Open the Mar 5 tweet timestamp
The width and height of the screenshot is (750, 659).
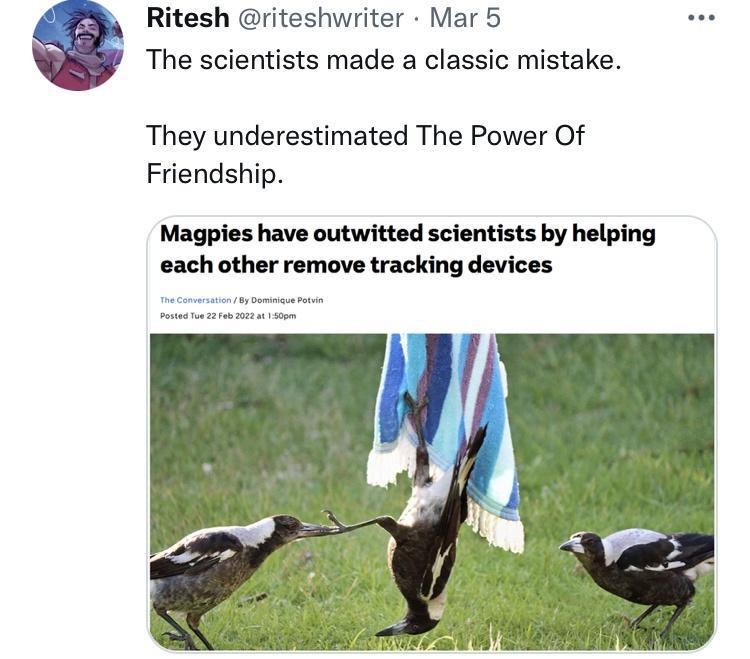[x=465, y=18]
